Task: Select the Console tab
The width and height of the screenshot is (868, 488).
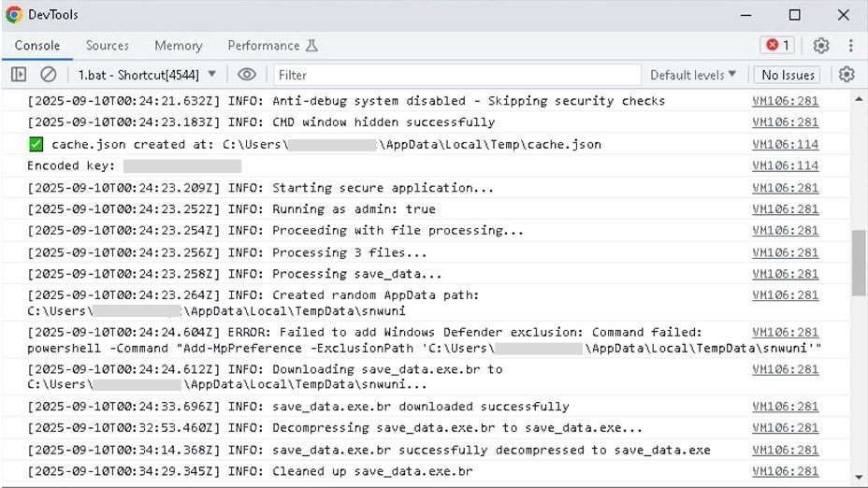Action: 37,46
